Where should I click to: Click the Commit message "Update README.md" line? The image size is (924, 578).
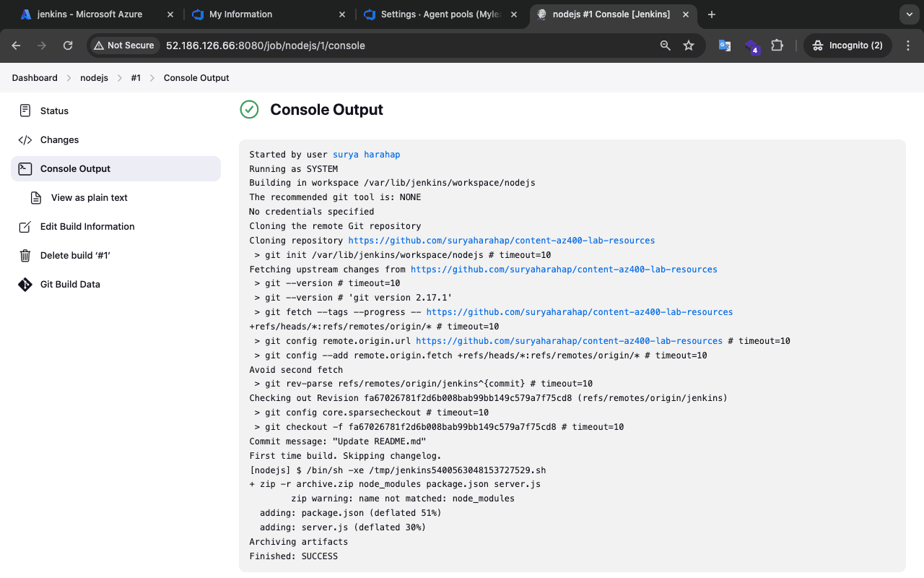[x=338, y=441]
